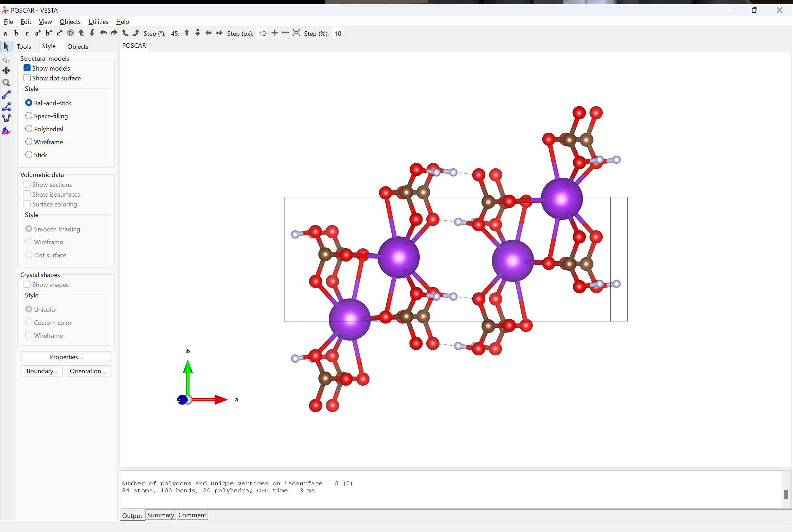Open the Utilities menu

(x=98, y=22)
